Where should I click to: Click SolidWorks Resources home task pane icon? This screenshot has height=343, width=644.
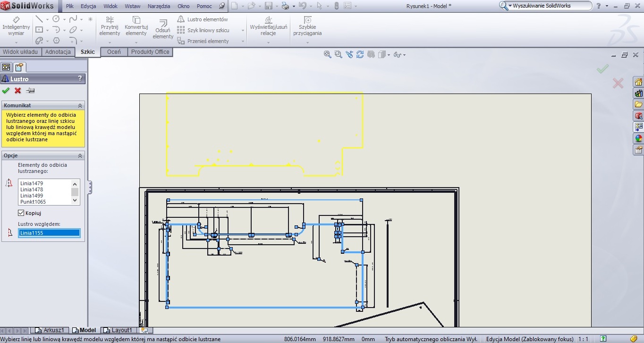tap(638, 82)
